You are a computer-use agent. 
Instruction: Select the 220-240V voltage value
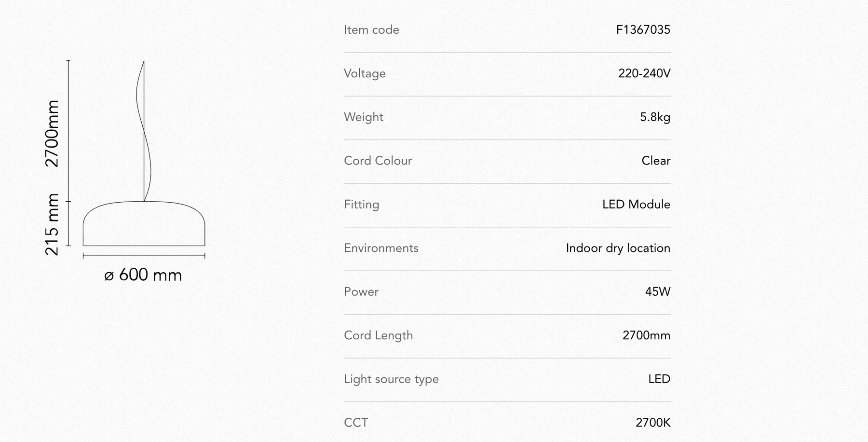coord(644,73)
